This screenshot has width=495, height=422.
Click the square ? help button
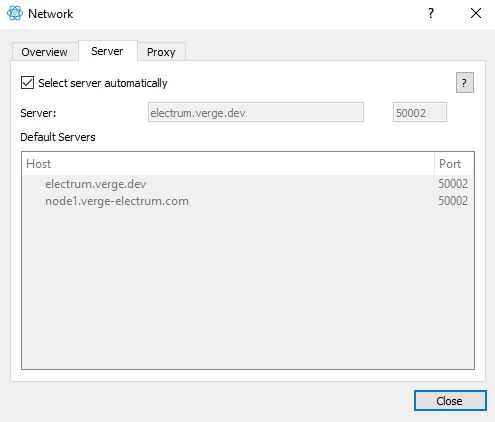click(x=465, y=82)
